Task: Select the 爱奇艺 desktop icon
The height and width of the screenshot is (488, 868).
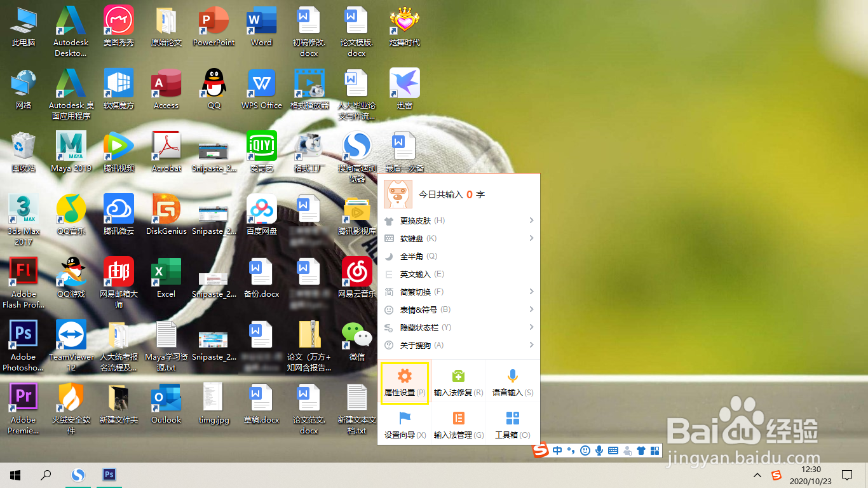Action: pyautogui.click(x=261, y=152)
